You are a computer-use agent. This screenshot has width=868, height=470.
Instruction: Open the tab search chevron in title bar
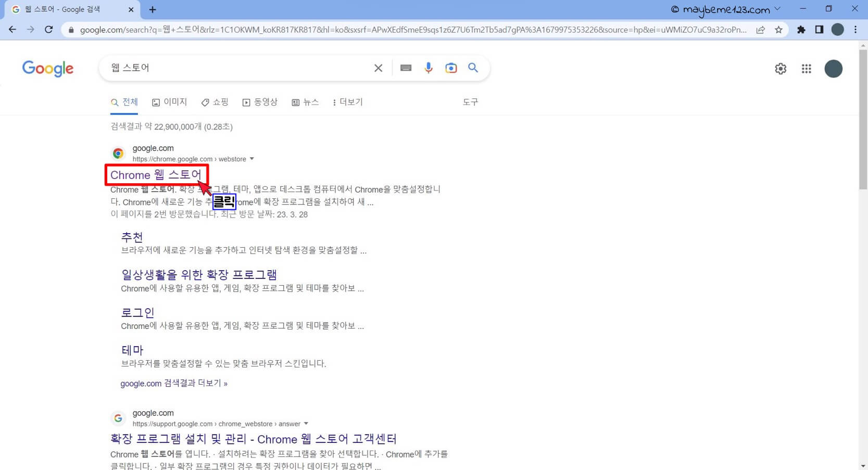click(x=777, y=9)
